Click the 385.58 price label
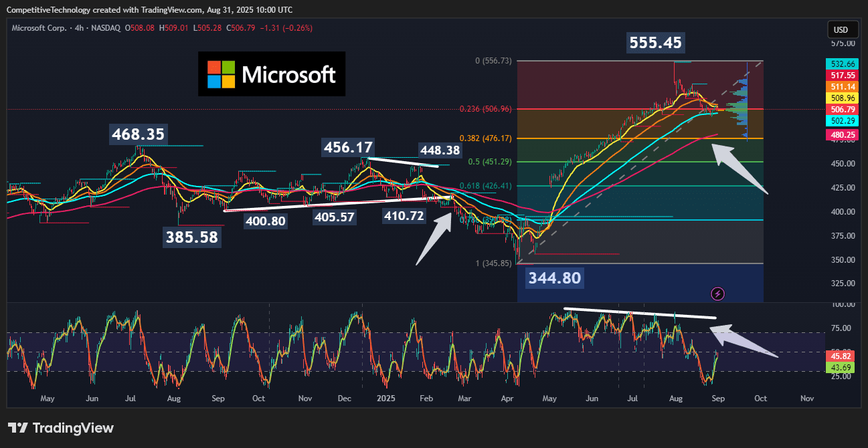The image size is (868, 448). pos(192,237)
